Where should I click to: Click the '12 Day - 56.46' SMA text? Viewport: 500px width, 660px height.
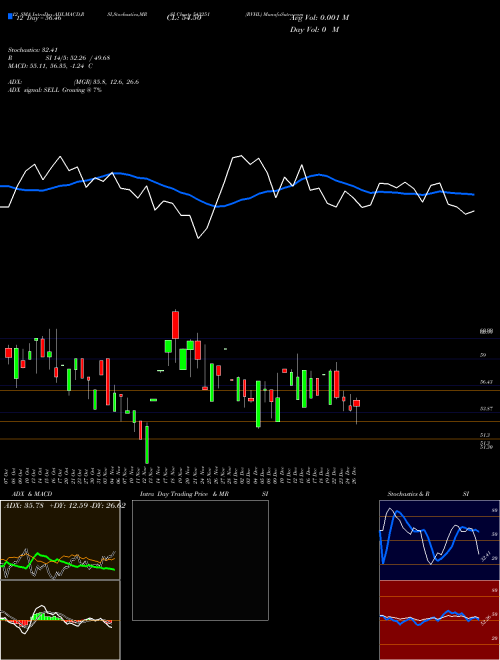tap(37, 18)
